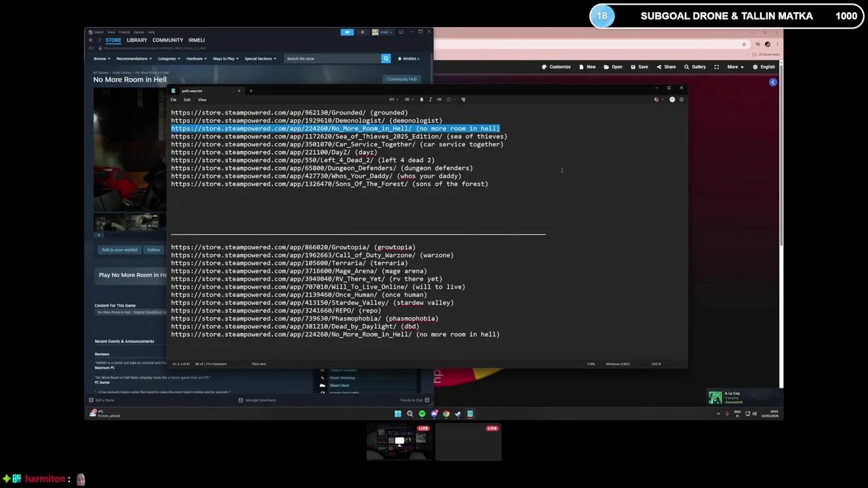Open Notepad settings gear
Image resolution: width=868 pixels, height=488 pixels.
pyautogui.click(x=682, y=100)
